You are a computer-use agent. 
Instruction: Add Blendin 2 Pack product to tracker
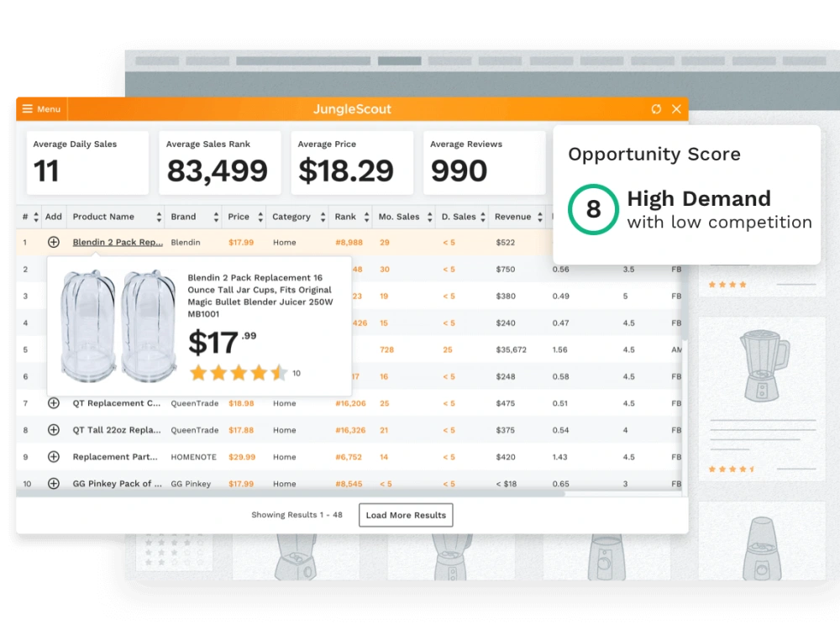click(x=54, y=242)
